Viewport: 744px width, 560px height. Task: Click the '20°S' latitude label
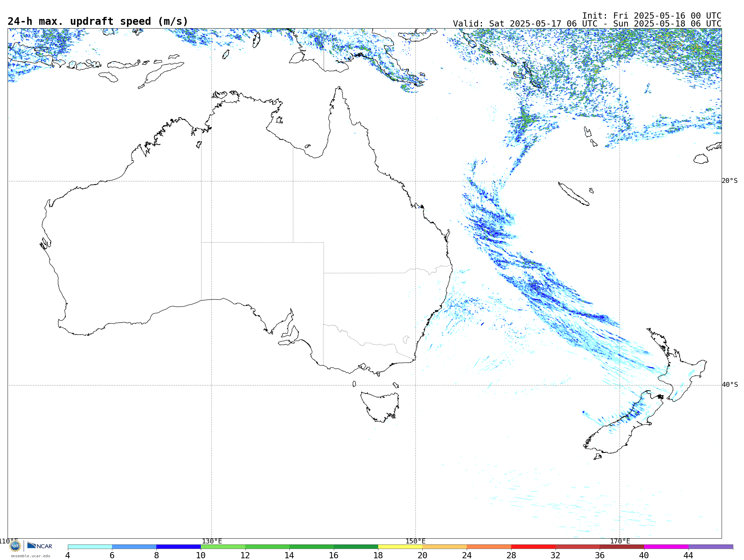(x=730, y=181)
